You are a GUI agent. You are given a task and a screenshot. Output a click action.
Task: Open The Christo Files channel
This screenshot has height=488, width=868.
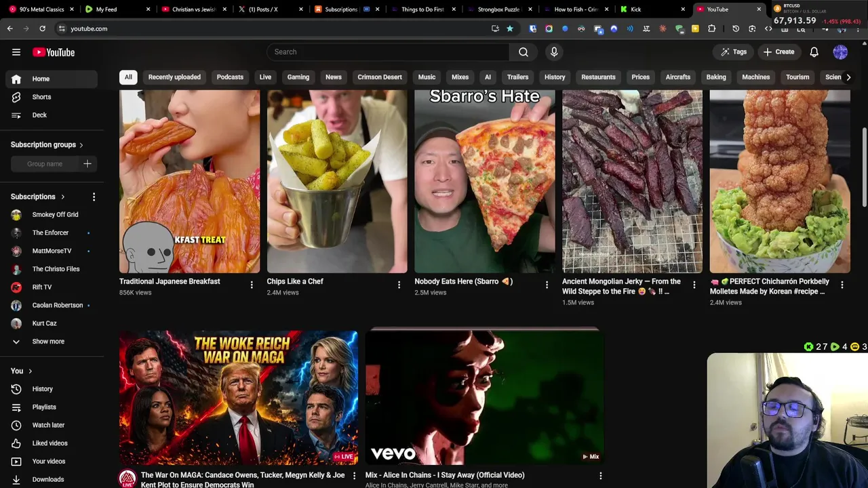(x=52, y=269)
